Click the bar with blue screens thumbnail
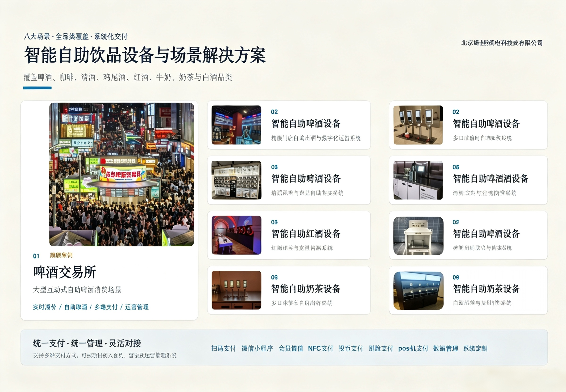The height and width of the screenshot is (392, 566). coord(236,125)
